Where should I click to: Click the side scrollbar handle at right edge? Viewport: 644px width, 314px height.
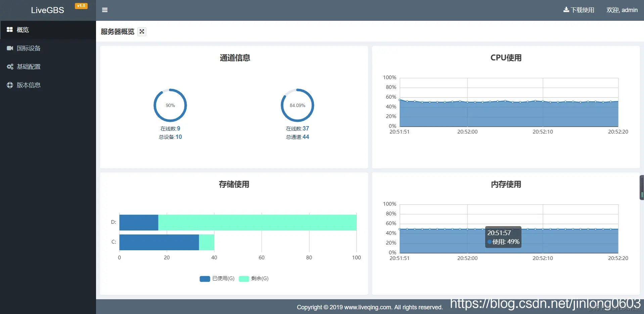click(642, 188)
